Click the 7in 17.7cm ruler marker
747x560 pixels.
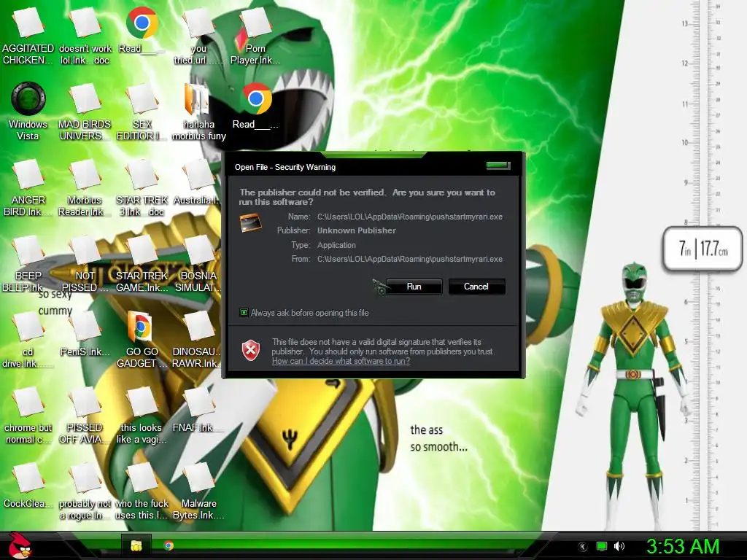point(703,249)
